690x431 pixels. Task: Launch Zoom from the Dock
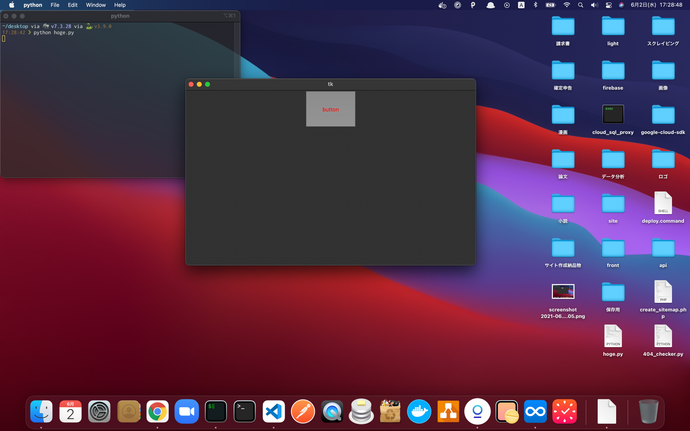(x=187, y=411)
